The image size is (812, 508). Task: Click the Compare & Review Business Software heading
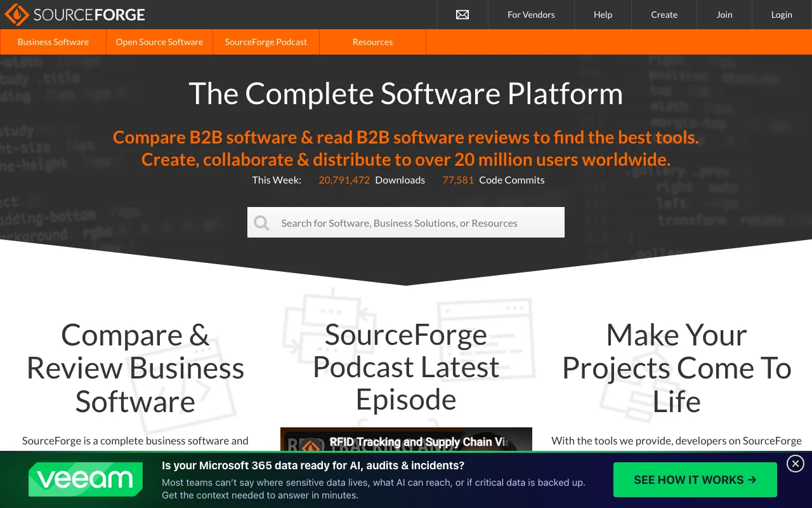click(x=135, y=368)
